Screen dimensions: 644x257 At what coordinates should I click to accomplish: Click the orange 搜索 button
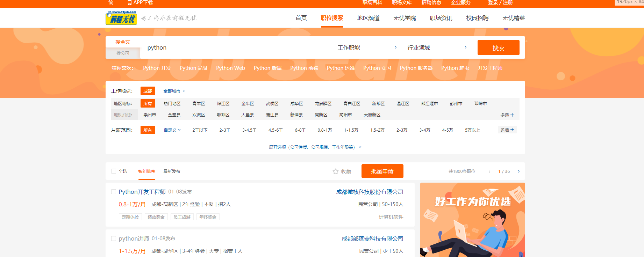499,47
